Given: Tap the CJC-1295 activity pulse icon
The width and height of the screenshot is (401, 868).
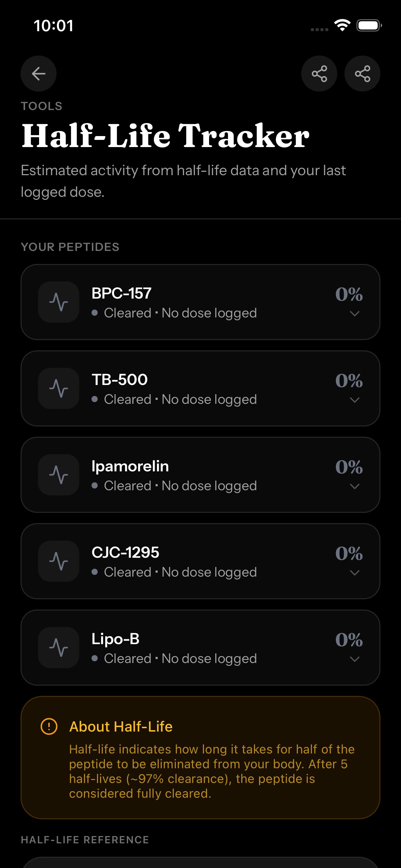Looking at the screenshot, I should coord(59,561).
